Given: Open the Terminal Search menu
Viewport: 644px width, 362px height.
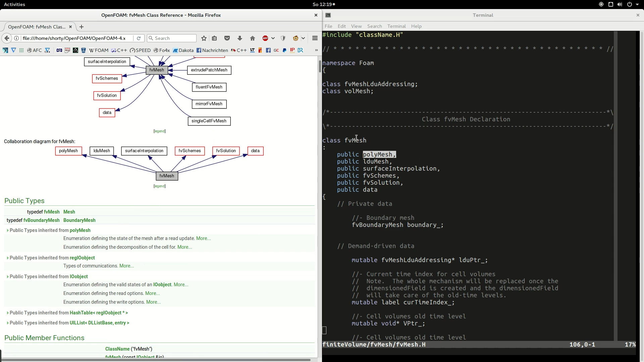Looking at the screenshot, I should [374, 26].
